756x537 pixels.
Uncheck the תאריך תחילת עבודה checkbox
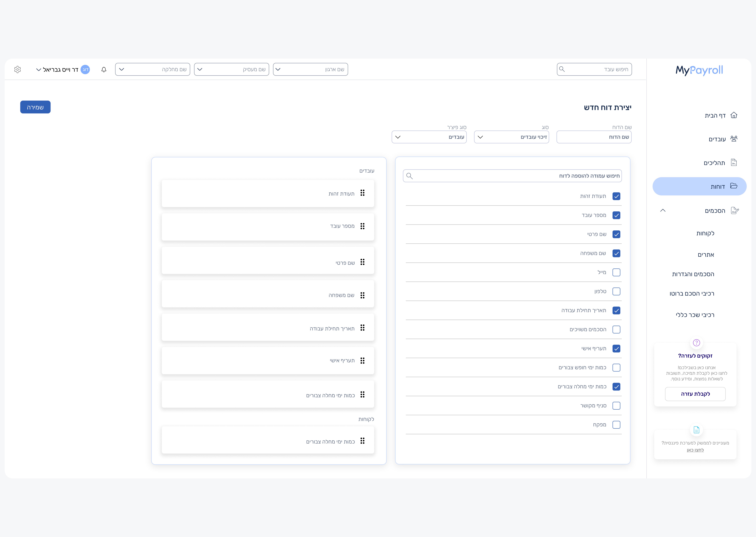616,310
